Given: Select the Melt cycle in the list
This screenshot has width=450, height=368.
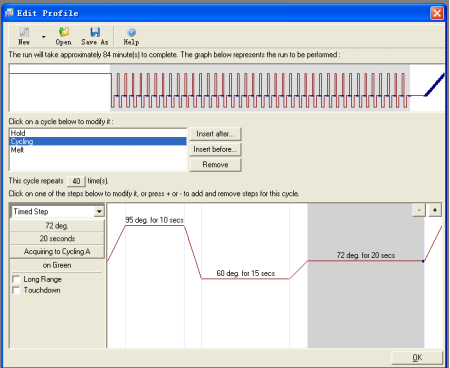Looking at the screenshot, I should tap(98, 150).
